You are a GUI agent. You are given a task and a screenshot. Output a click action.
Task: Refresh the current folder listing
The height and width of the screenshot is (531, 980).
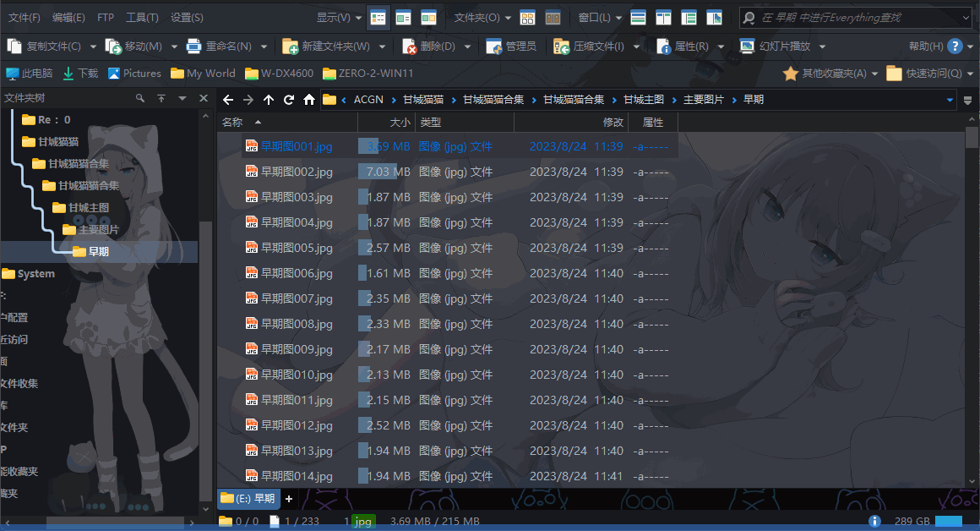point(289,100)
